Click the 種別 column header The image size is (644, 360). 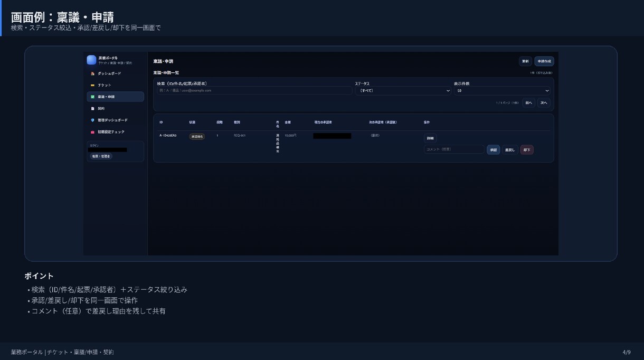coord(237,122)
